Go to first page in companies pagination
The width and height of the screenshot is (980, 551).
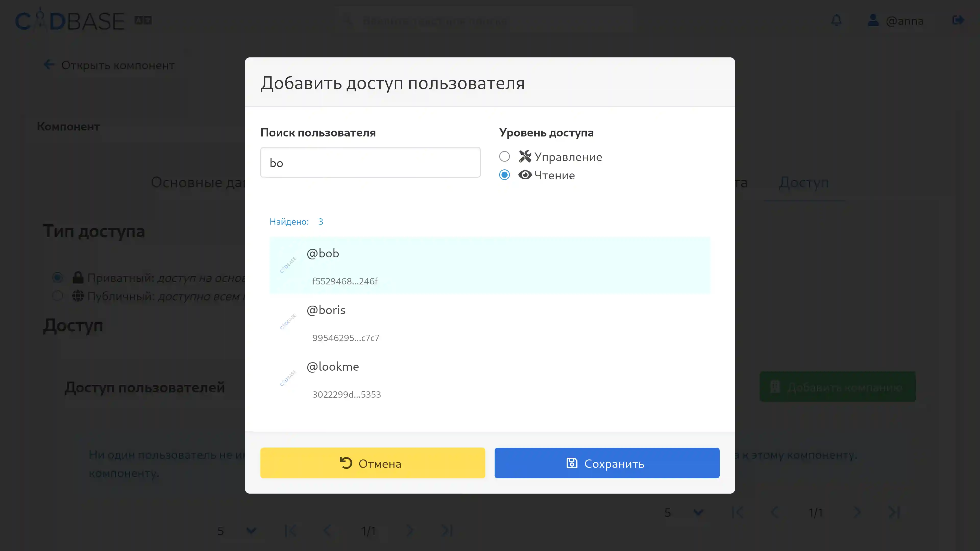(737, 512)
